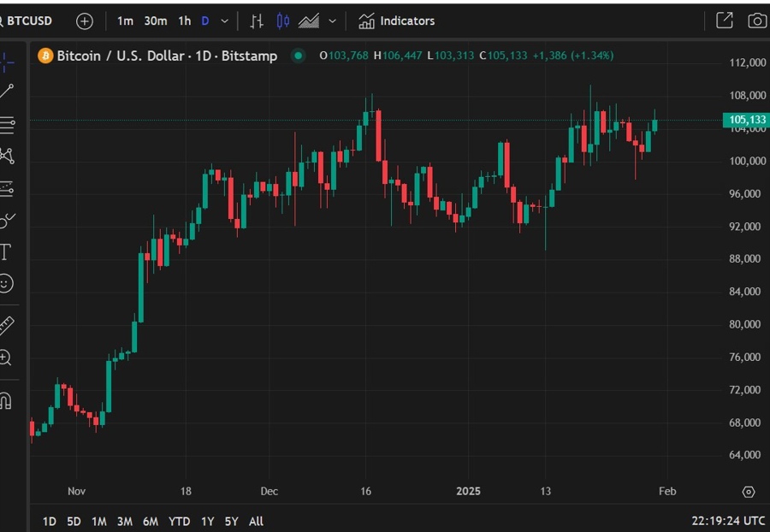Set date range to YTD
Image resolution: width=770 pixels, height=532 pixels.
click(180, 521)
